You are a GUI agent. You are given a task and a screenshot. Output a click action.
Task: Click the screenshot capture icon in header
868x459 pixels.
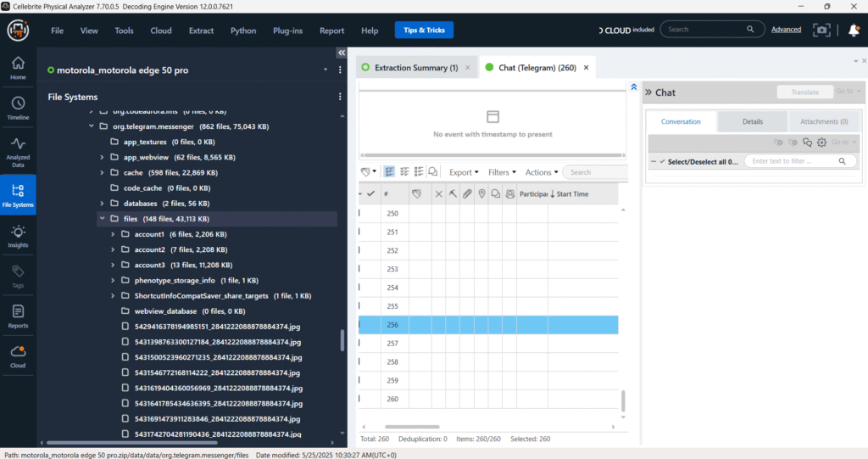(821, 30)
